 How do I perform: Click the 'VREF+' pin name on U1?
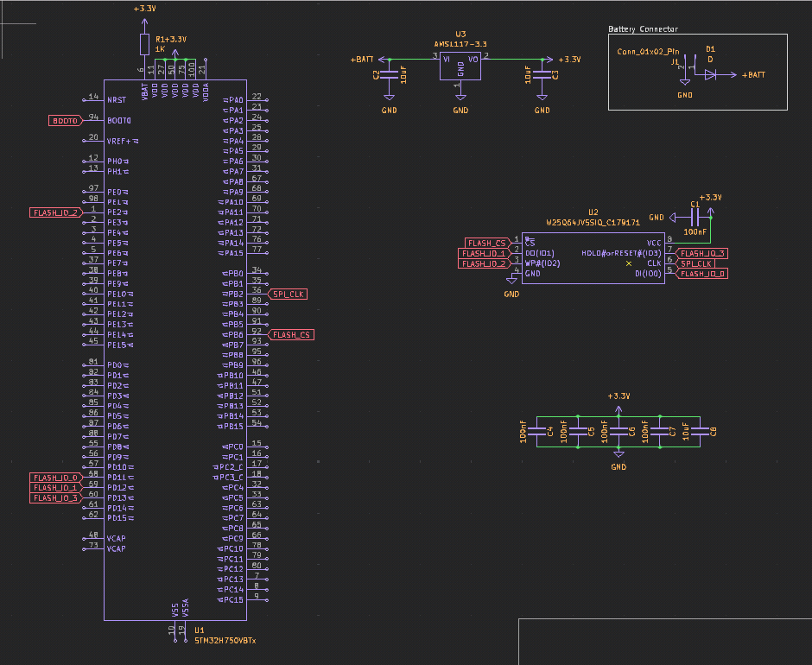pos(119,142)
